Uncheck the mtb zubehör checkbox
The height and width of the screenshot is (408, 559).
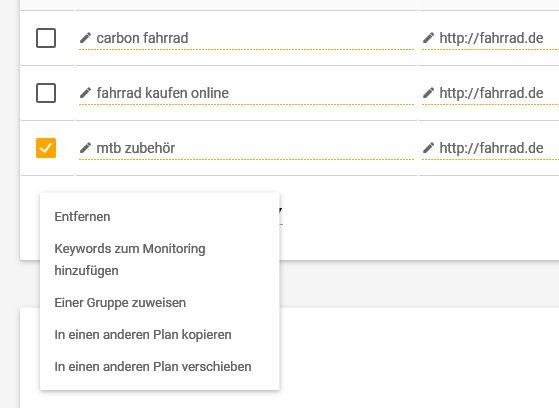(x=46, y=148)
